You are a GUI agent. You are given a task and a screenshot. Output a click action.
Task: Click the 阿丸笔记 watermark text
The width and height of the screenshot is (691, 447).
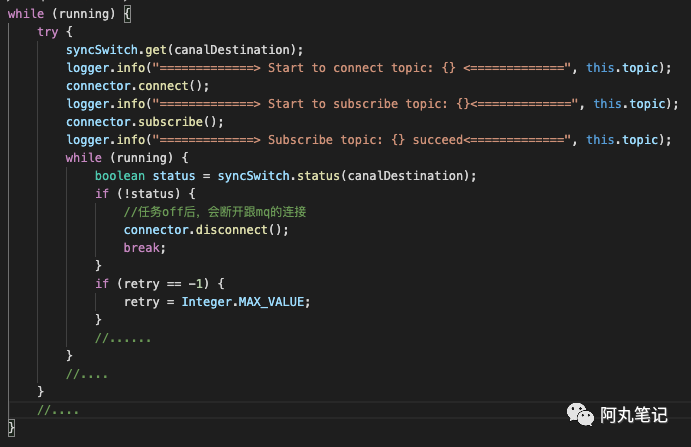point(634,415)
